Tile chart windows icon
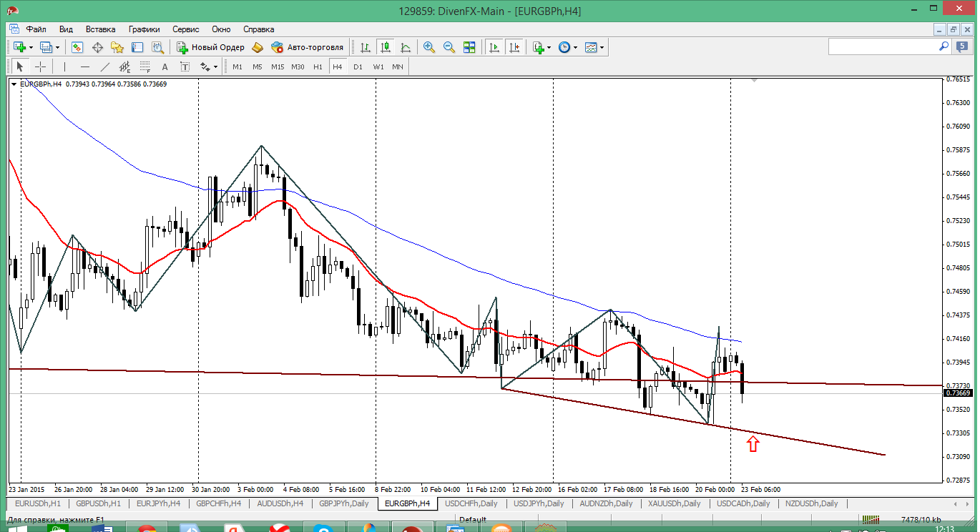Image resolution: width=980 pixels, height=532 pixels. click(469, 47)
